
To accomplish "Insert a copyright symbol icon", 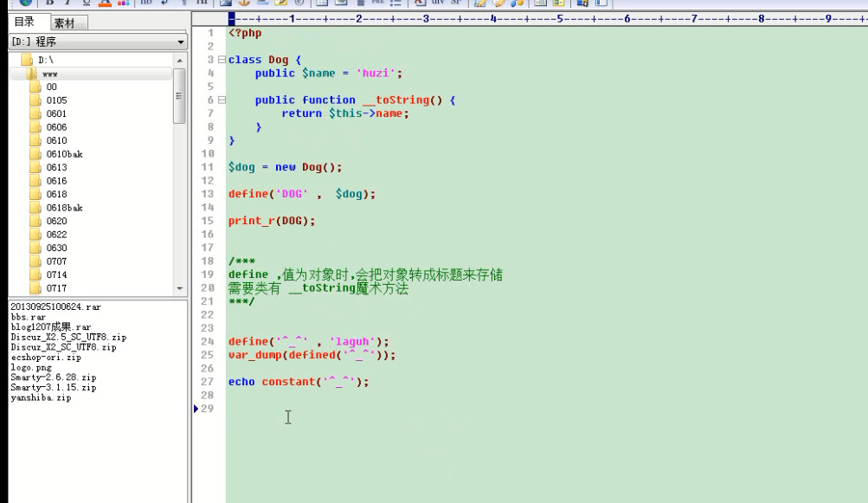I will [300, 4].
